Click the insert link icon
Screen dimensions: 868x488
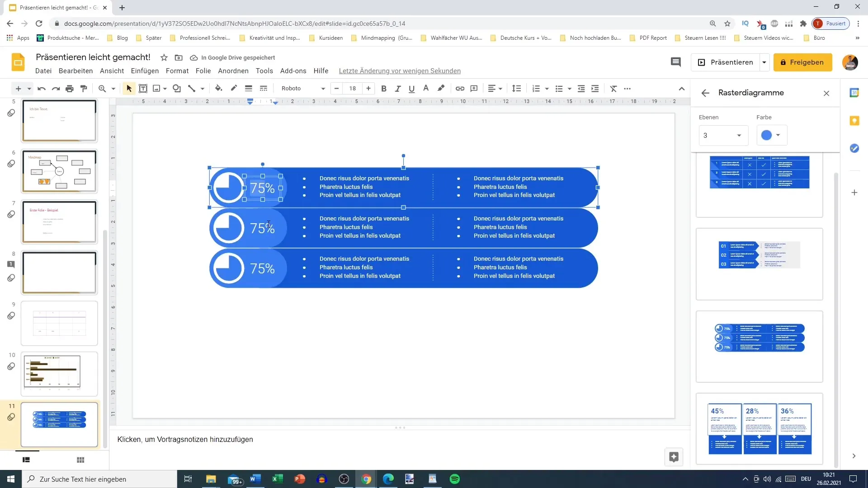coord(460,89)
